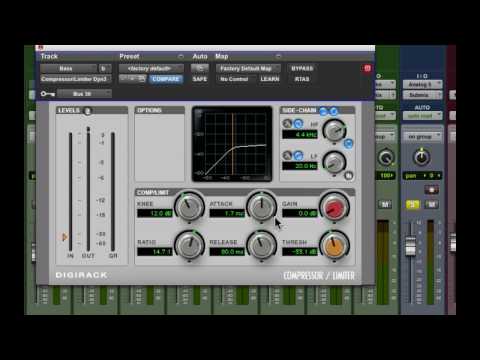The height and width of the screenshot is (360, 480).
Task: Click the Auto plugin automation enable button
Action: coord(200,68)
